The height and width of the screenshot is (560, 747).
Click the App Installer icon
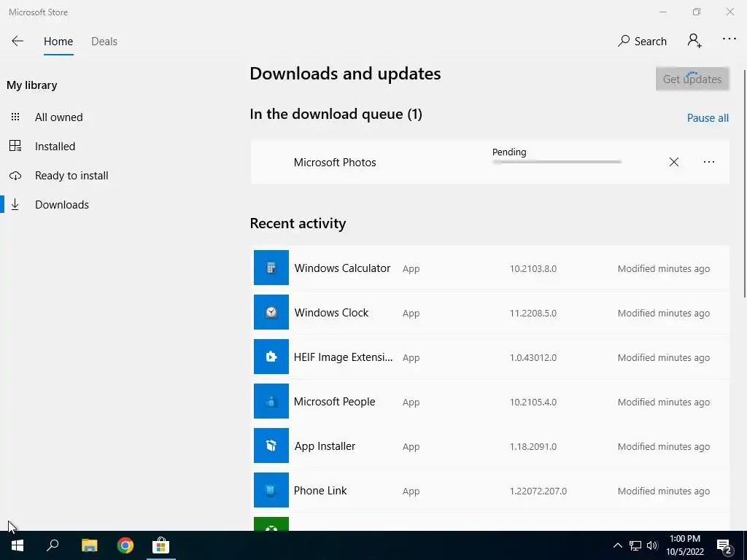click(x=271, y=446)
